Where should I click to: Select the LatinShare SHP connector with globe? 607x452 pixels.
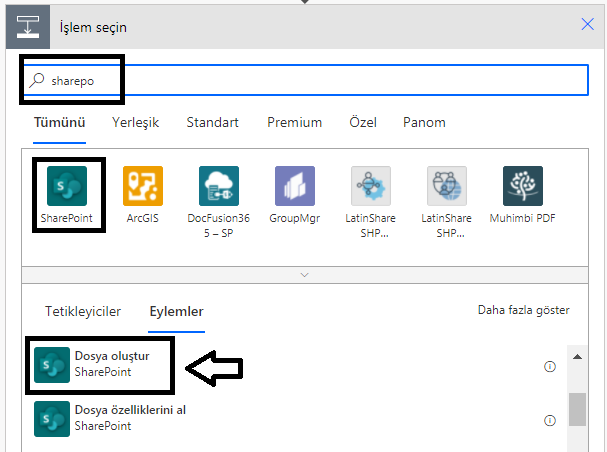[447, 186]
